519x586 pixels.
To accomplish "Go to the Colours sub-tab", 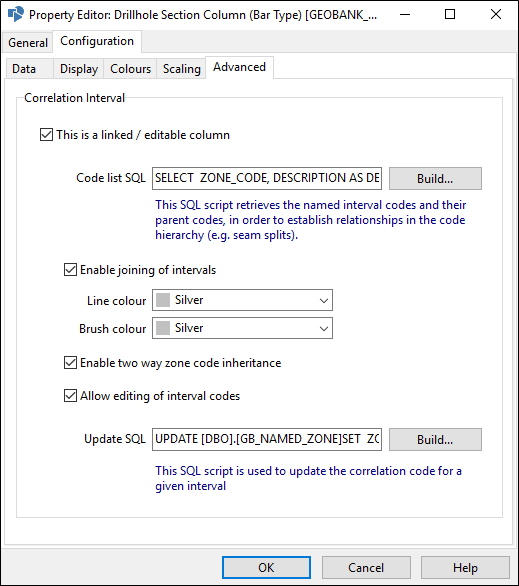I will point(130,69).
